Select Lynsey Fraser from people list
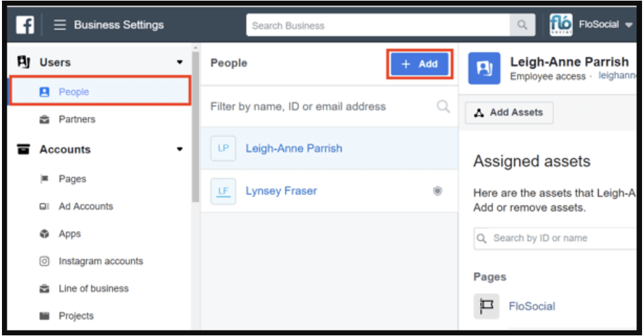Screen dimensions: 644x336 coord(281,191)
